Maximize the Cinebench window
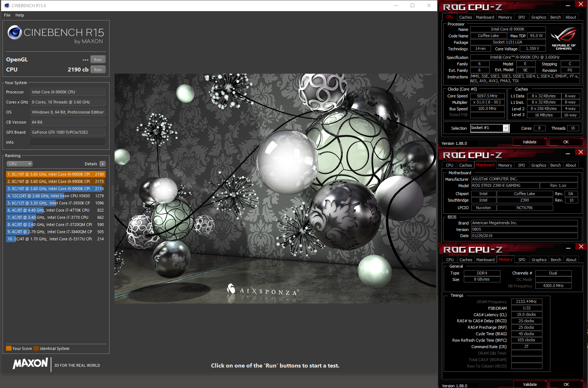Screen dimensions: 588x388 412,5
